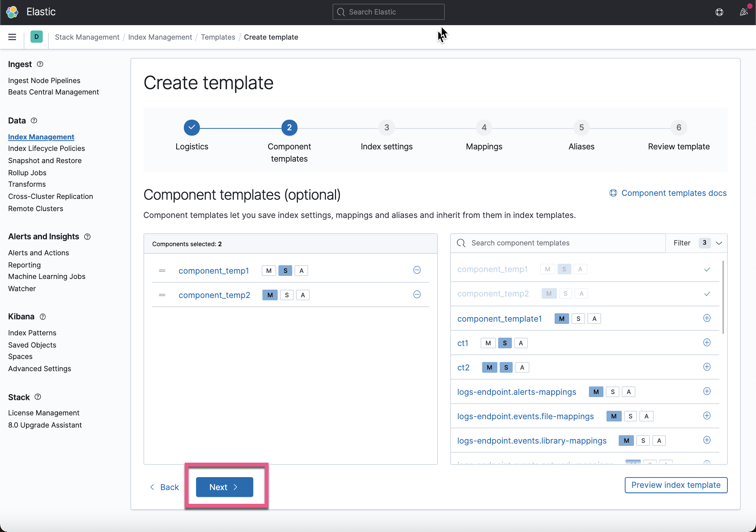Click Preview index template
The width and height of the screenshot is (756, 532).
pos(676,485)
